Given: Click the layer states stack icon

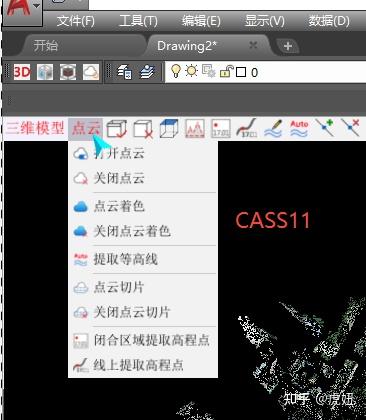Looking at the screenshot, I should 147,72.
